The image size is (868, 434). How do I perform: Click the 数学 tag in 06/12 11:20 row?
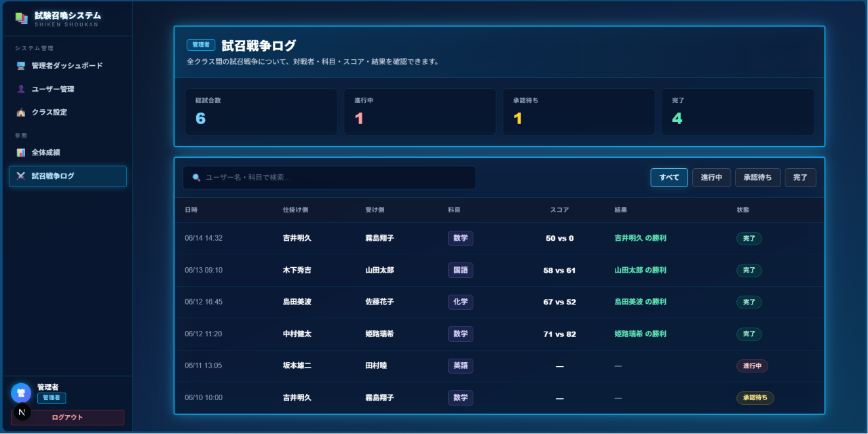(x=460, y=334)
